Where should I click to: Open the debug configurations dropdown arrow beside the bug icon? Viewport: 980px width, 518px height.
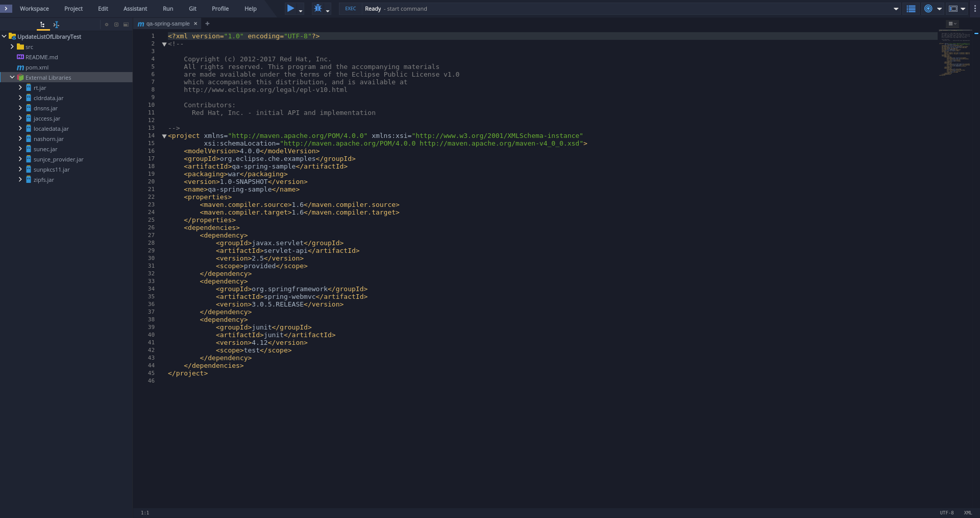pyautogui.click(x=328, y=10)
